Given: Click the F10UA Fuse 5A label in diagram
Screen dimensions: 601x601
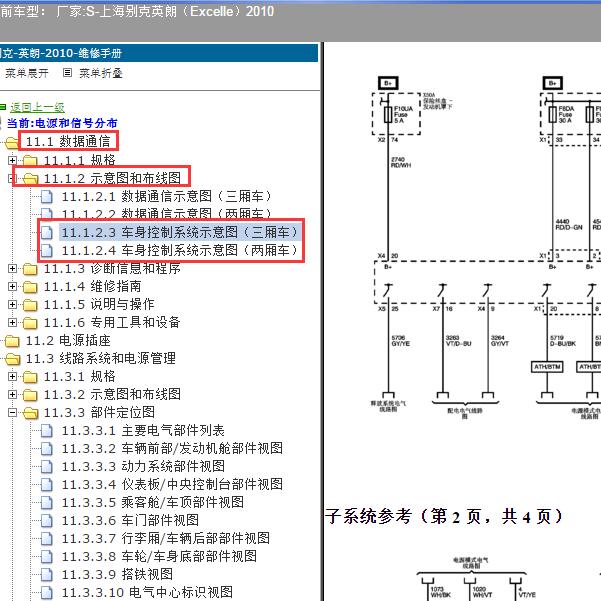Looking at the screenshot, I should pyautogui.click(x=403, y=115).
